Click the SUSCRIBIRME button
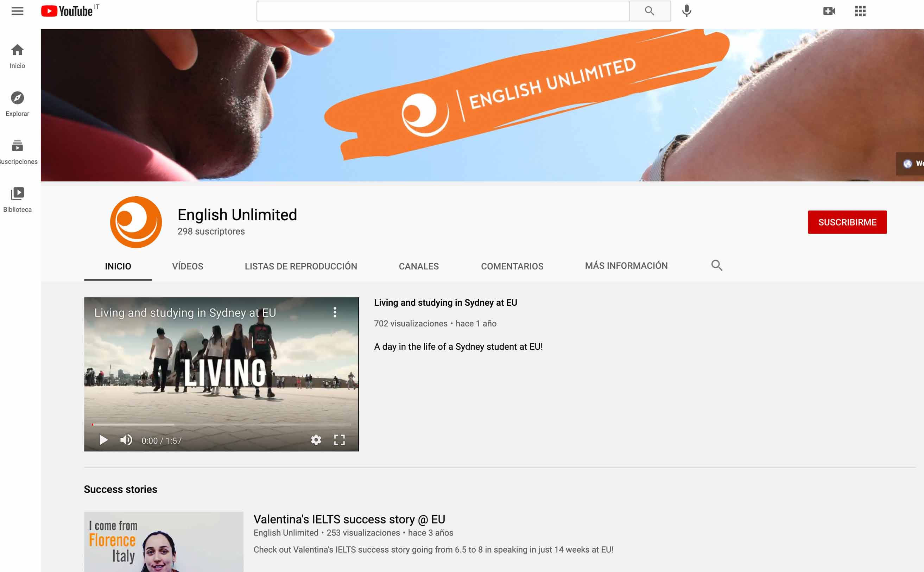The height and width of the screenshot is (572, 924). [847, 222]
